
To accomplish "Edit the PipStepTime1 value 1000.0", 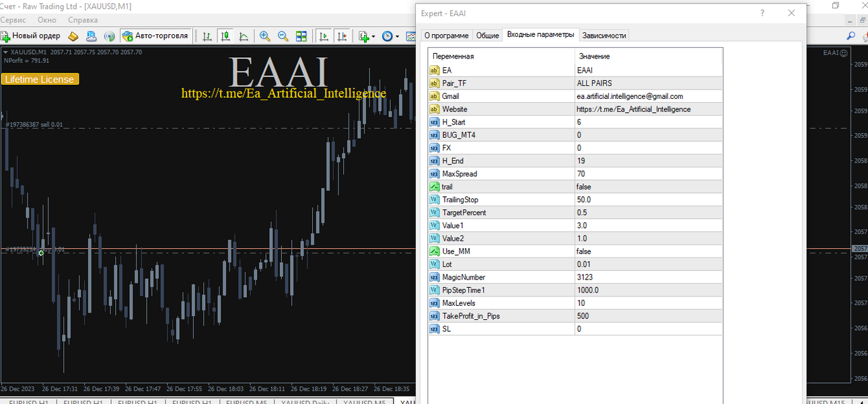I will [649, 290].
